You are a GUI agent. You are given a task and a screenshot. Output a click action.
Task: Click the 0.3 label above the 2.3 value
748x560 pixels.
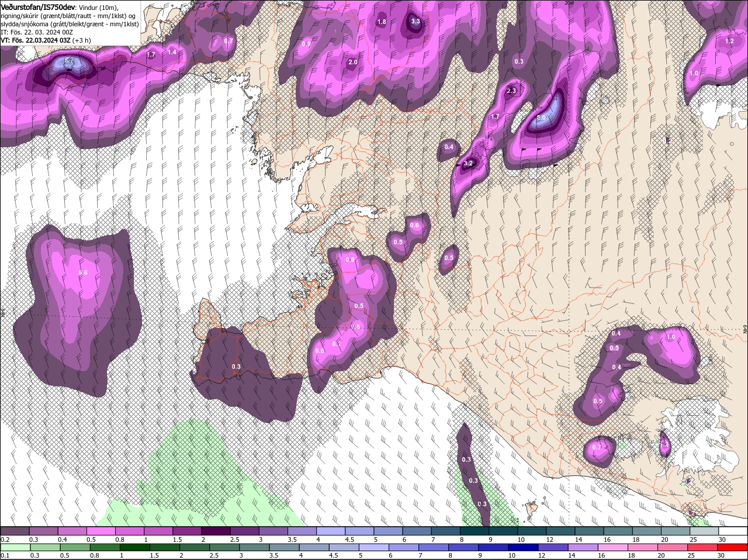click(x=519, y=61)
